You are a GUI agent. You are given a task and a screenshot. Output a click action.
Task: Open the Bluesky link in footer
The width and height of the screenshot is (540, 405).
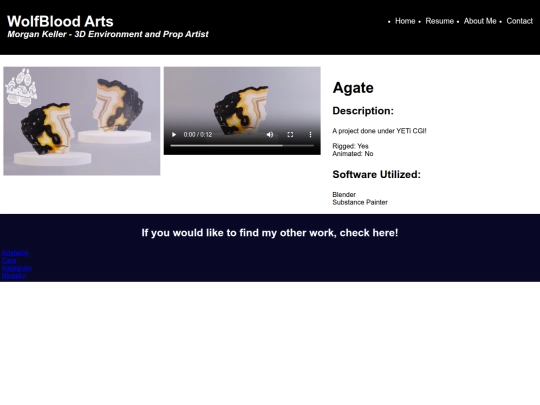coord(14,276)
